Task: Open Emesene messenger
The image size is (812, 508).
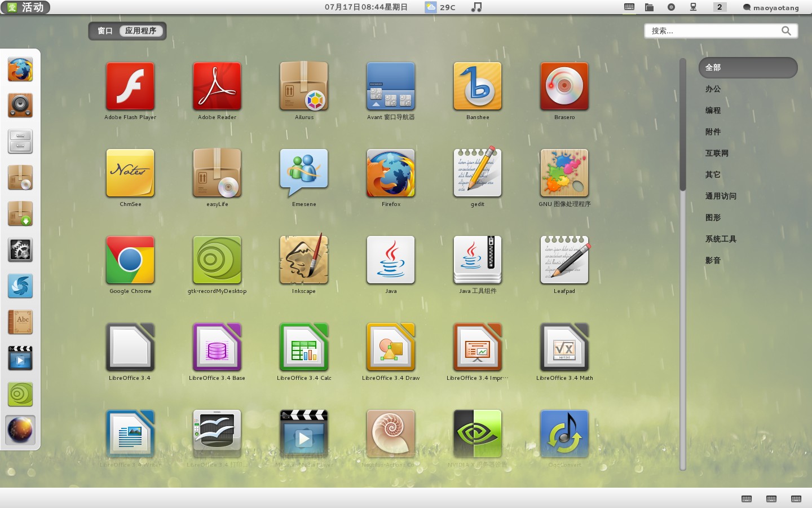Action: pyautogui.click(x=304, y=173)
